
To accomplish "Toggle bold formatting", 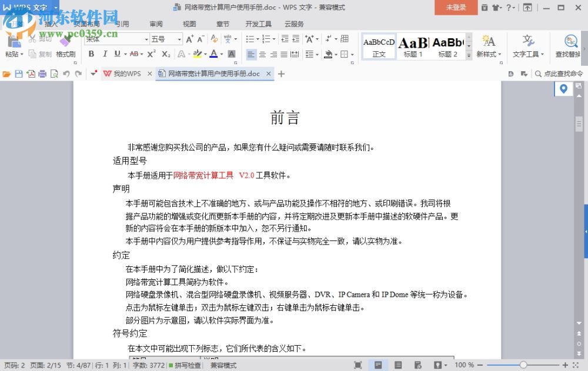I will click(x=92, y=54).
